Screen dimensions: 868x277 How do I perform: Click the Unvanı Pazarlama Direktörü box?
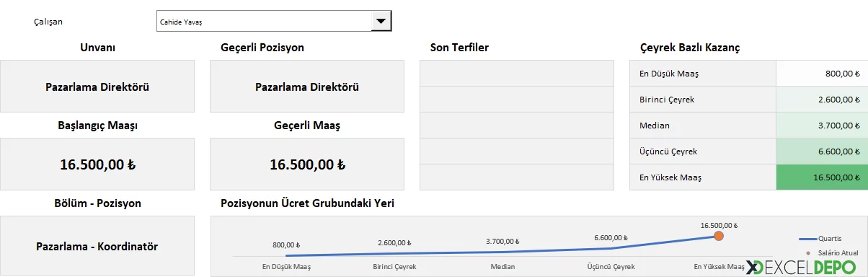[97, 87]
